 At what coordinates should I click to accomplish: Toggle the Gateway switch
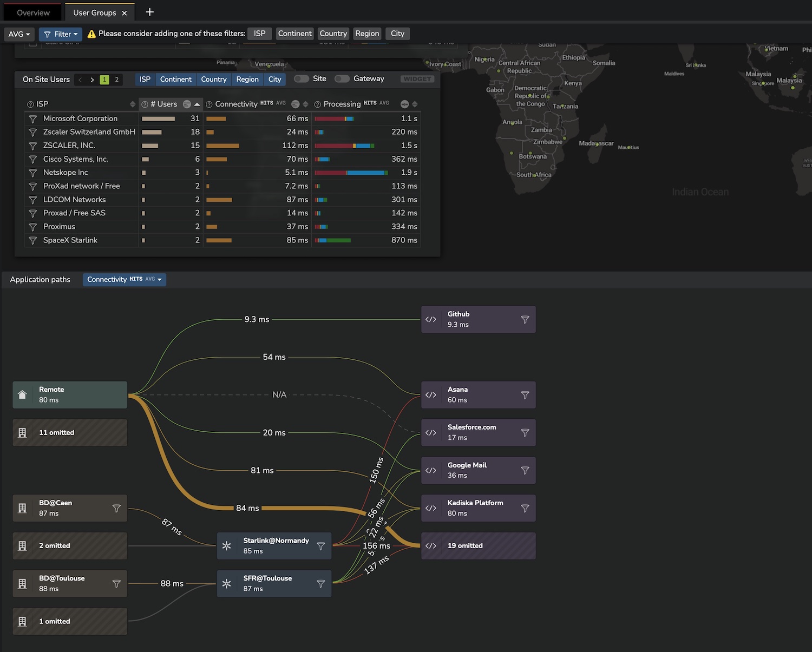[342, 79]
